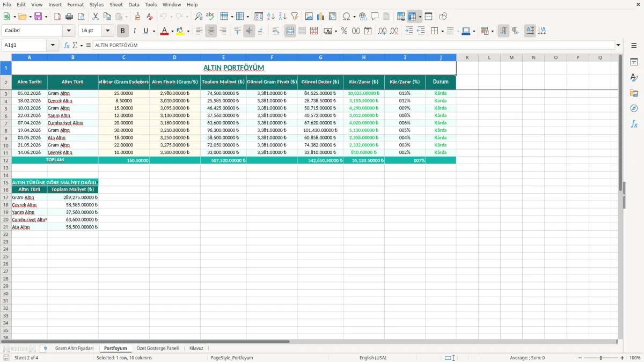Click the Sort Ascending icon
The height and width of the screenshot is (362, 644).
(270, 17)
